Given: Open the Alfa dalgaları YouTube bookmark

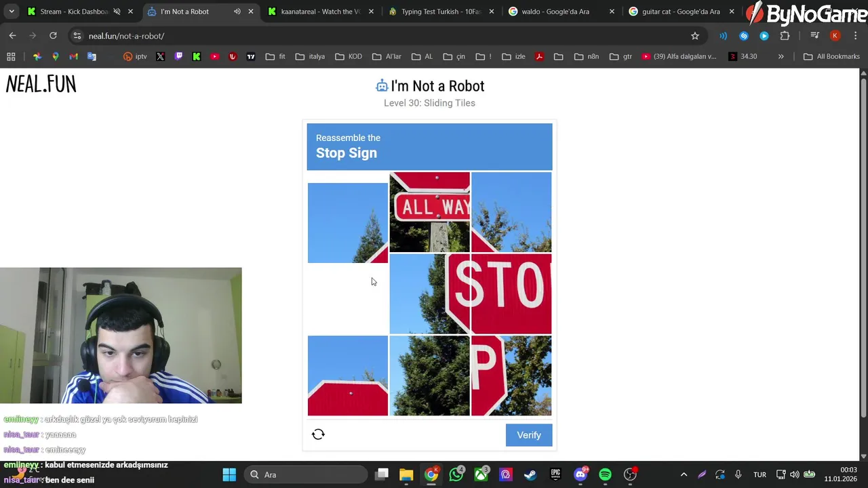Looking at the screenshot, I should [x=679, y=56].
